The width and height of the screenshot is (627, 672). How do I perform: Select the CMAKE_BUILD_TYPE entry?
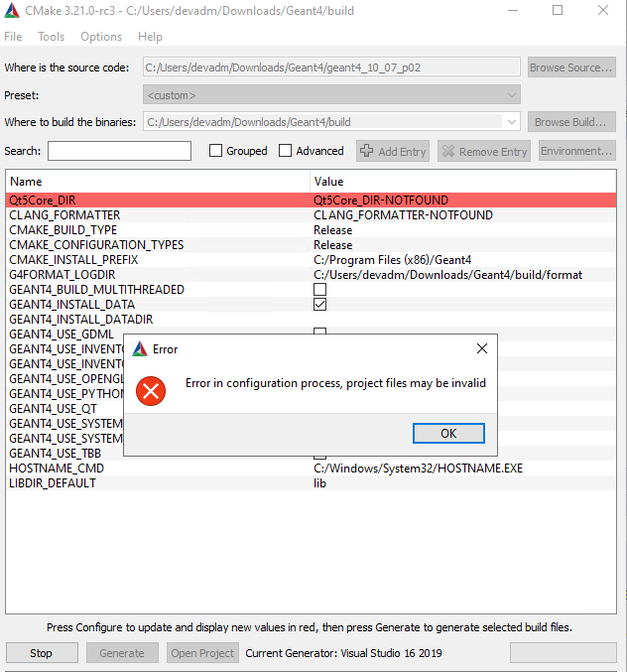[63, 230]
